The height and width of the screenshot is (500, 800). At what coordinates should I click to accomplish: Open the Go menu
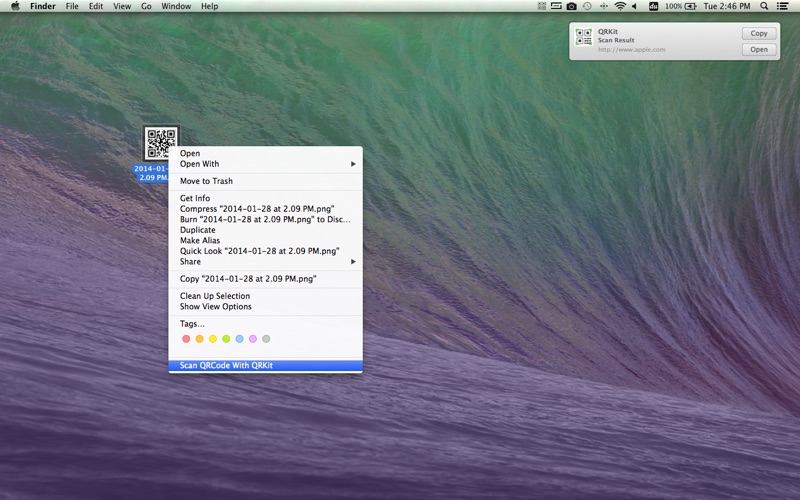(x=146, y=6)
